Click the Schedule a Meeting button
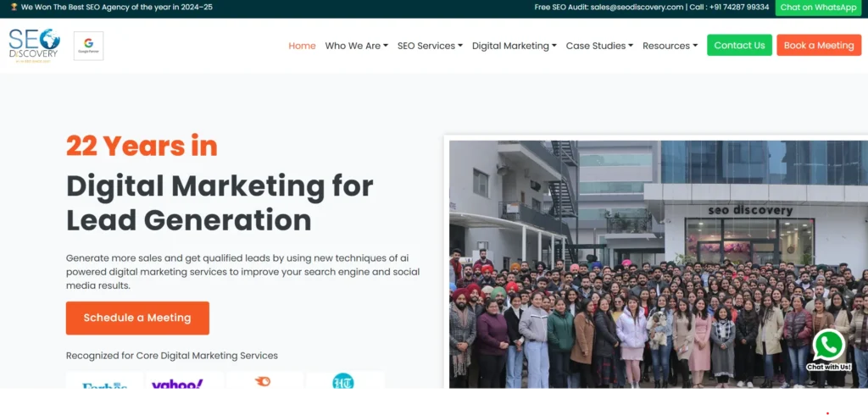Image resolution: width=868 pixels, height=415 pixels. tap(137, 318)
